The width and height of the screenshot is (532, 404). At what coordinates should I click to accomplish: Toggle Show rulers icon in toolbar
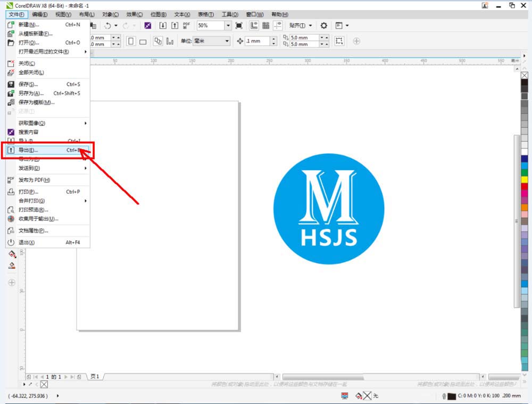pyautogui.click(x=254, y=26)
